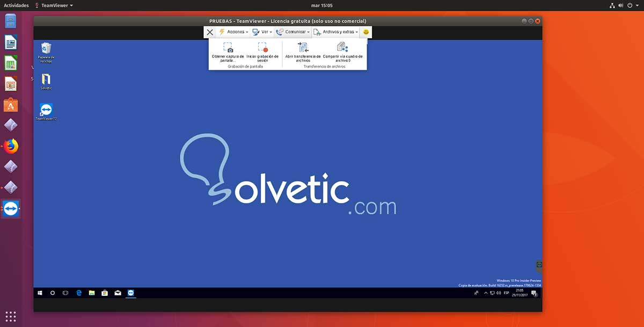This screenshot has width=644, height=327.
Task: Select Papelera de reciclaje desktop icon
Action: [46, 53]
